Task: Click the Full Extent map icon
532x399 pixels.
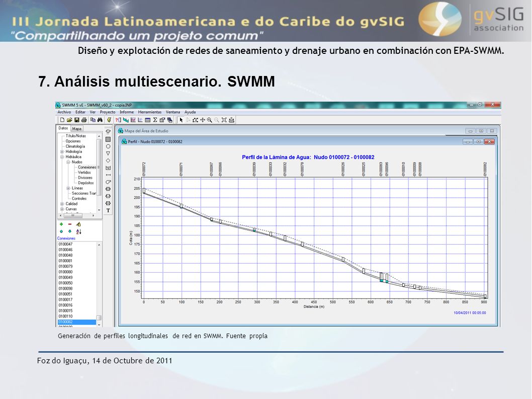Action: pyautogui.click(x=224, y=120)
